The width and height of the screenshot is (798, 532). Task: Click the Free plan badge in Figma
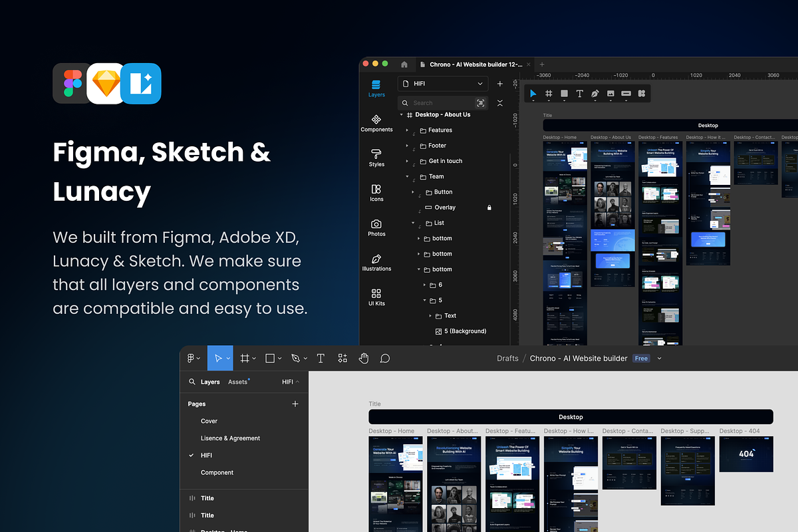[641, 358]
